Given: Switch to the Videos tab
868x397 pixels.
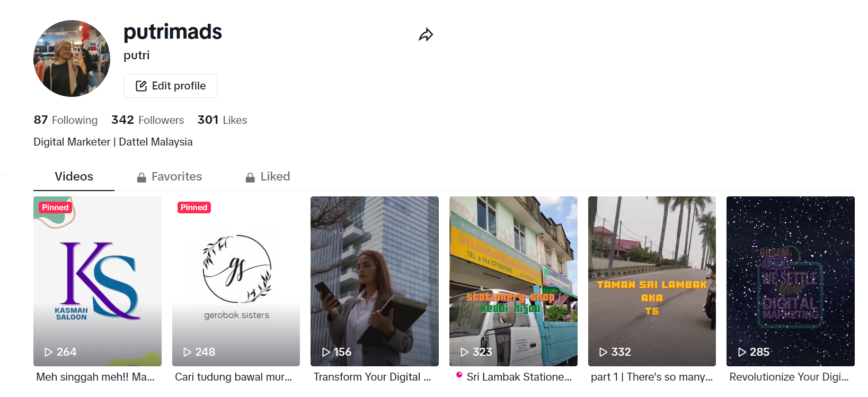Looking at the screenshot, I should pyautogui.click(x=74, y=176).
